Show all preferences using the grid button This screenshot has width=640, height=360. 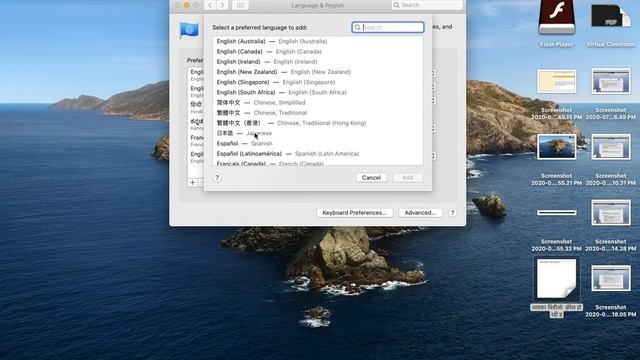pyautogui.click(x=240, y=5)
